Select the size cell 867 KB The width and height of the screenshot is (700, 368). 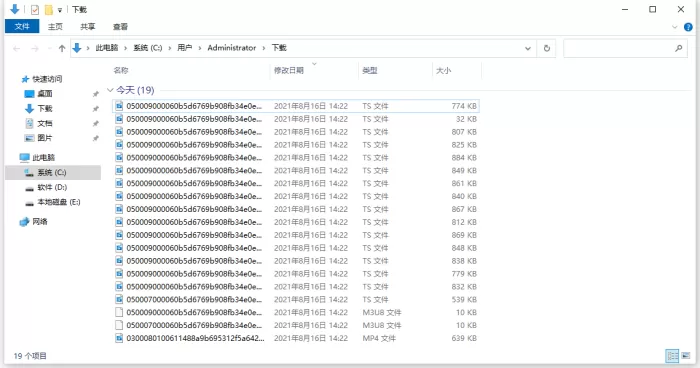coord(464,209)
